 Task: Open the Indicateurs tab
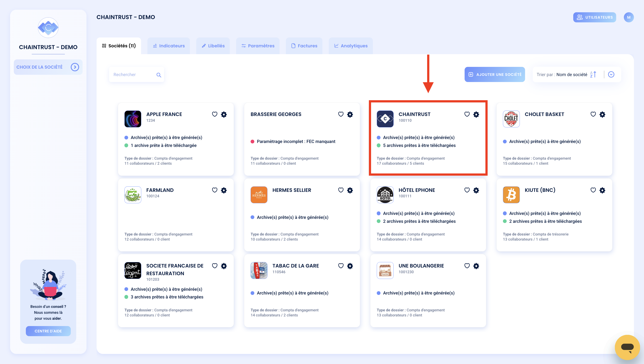pyautogui.click(x=168, y=46)
